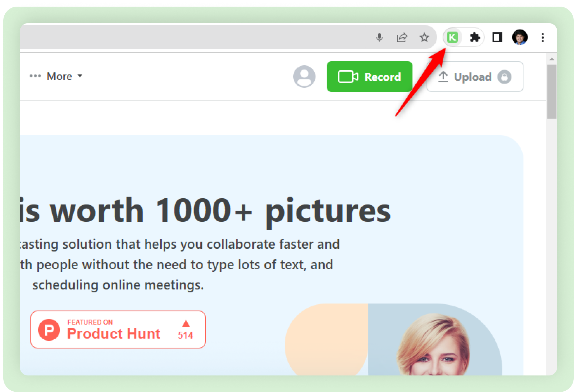577x392 pixels.
Task: Click the text "scheduling online meetings."
Action: (x=118, y=285)
